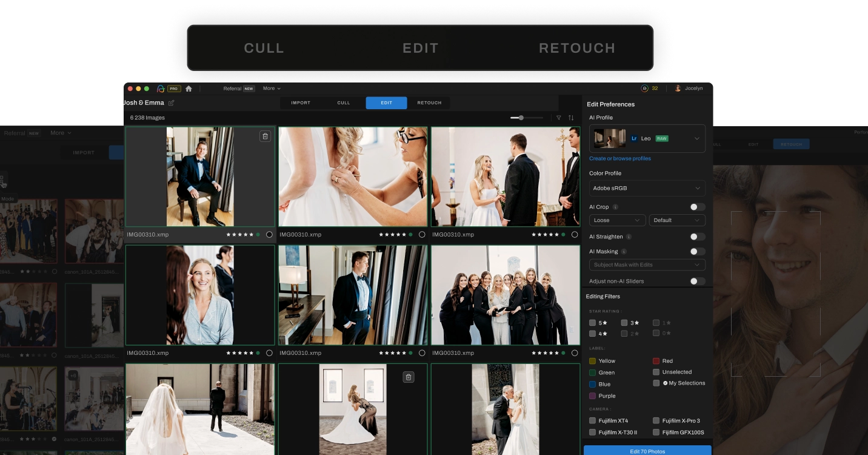Switch to the Cull tab

[x=344, y=103]
